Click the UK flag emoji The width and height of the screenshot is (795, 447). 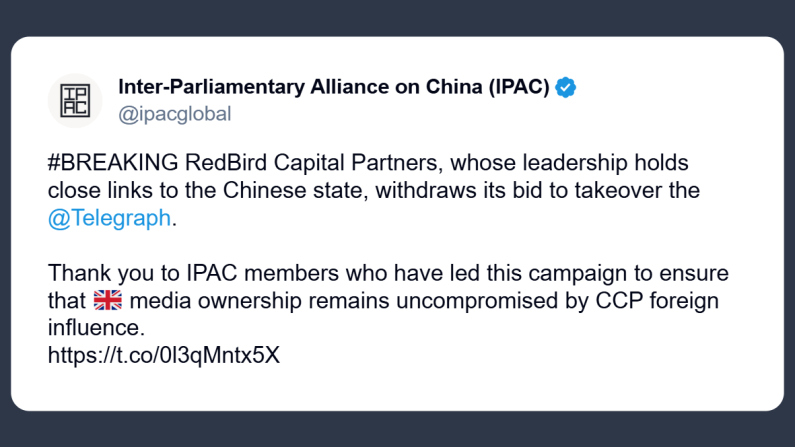tap(105, 300)
